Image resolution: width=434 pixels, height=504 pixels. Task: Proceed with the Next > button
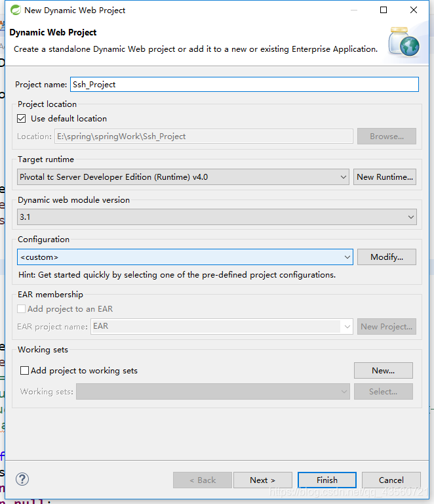coord(263,480)
